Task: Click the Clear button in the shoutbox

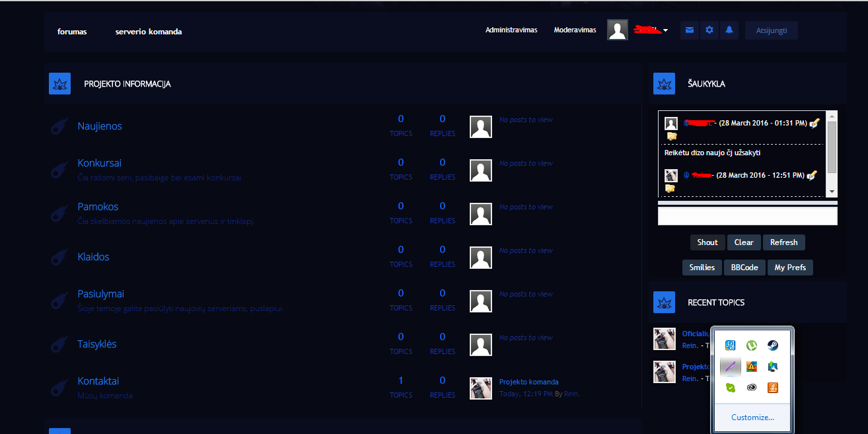Action: pyautogui.click(x=744, y=242)
